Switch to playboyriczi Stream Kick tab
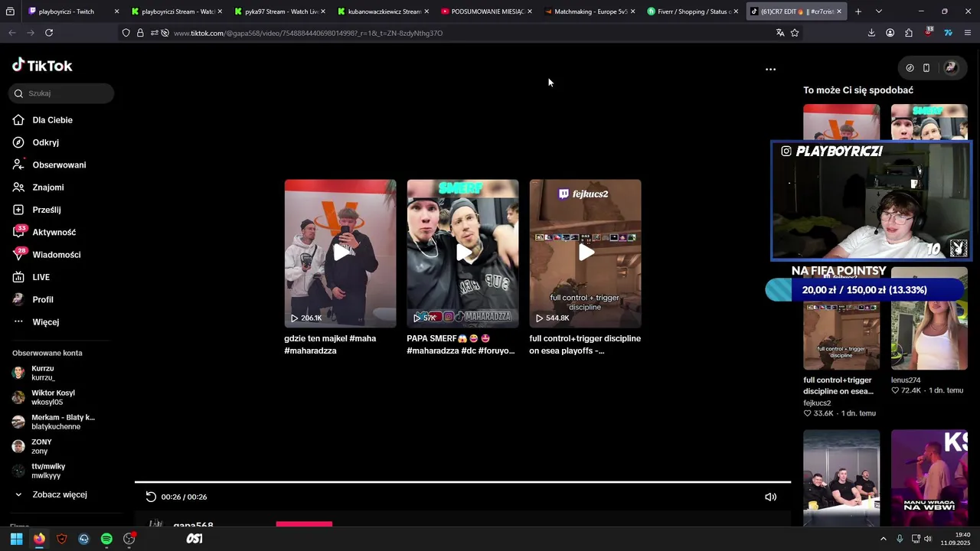Image resolution: width=980 pixels, height=551 pixels. coord(175,11)
